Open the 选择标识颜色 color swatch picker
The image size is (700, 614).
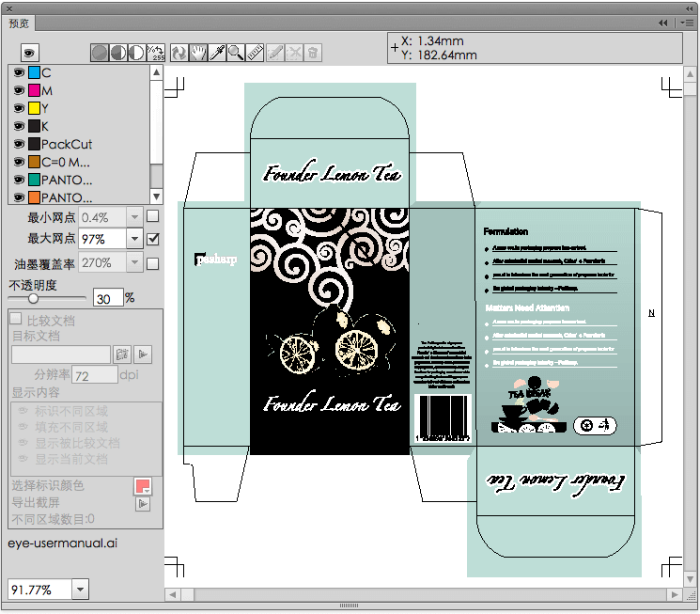(x=143, y=486)
